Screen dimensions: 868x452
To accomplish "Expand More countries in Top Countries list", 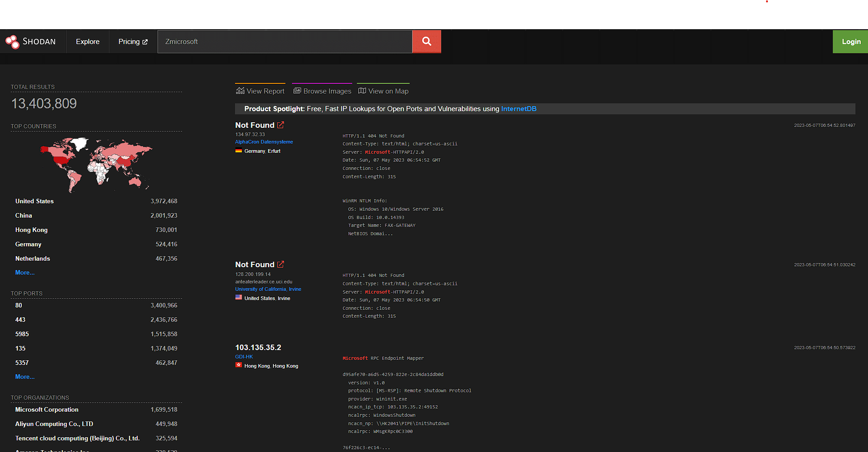I will 25,272.
